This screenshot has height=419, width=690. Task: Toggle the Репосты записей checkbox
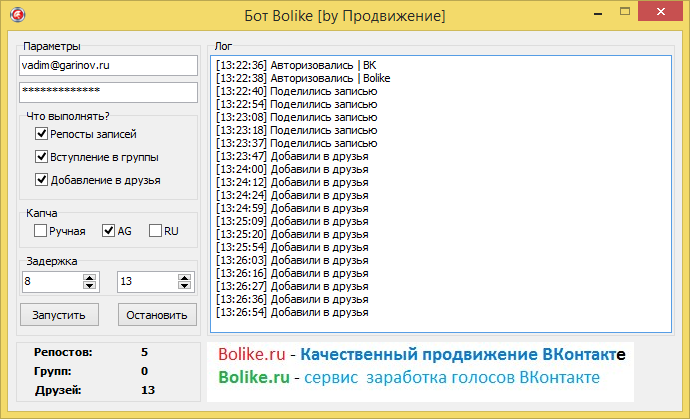(x=41, y=133)
